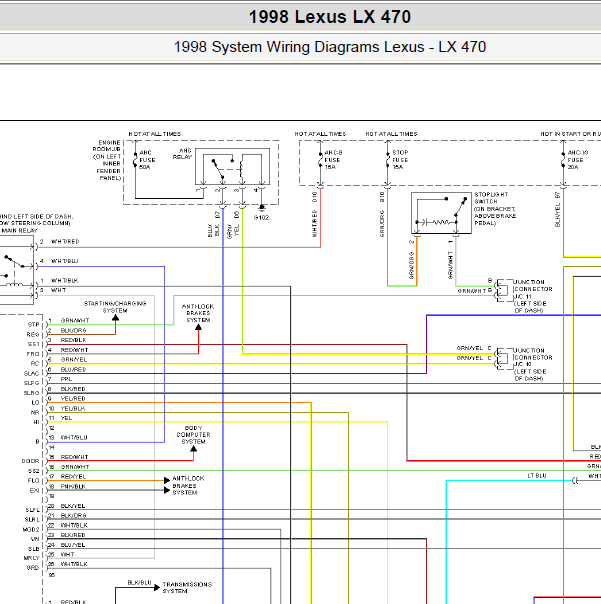Click the BLK/BLU wire label
The width and height of the screenshot is (601, 604).
click(x=139, y=583)
